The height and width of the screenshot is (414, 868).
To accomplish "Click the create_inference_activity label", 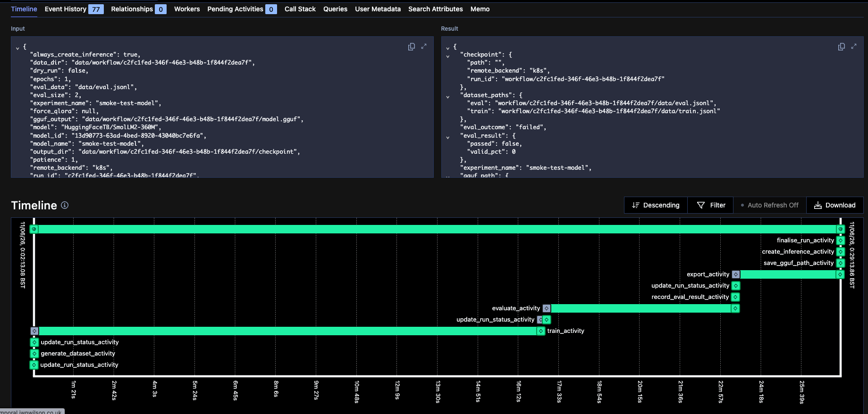I will [798, 252].
